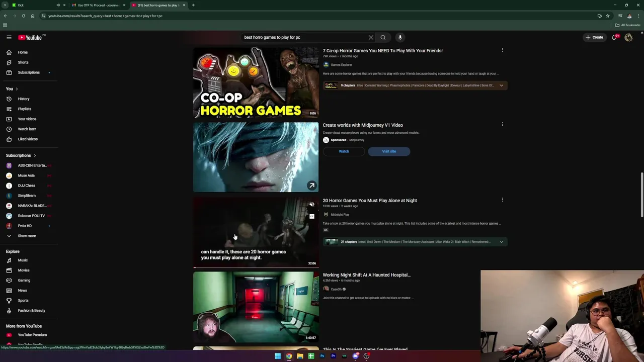Viewport: 644px width, 362px height.
Task: Open more options for Co-op Horror Games video
Action: pyautogui.click(x=502, y=50)
